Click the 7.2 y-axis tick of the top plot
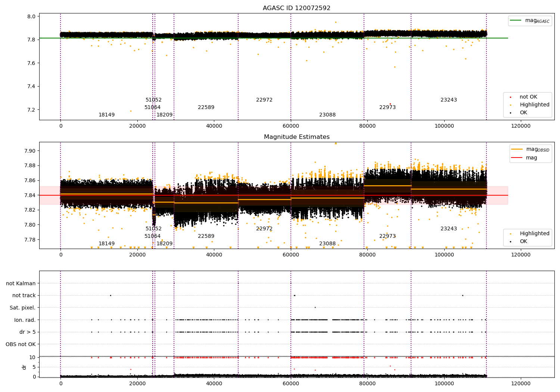The width and height of the screenshot is (560, 392). (x=32, y=110)
